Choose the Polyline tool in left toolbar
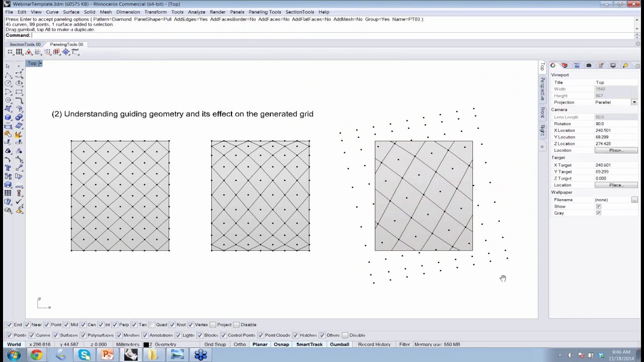The image size is (644, 362). (8, 75)
